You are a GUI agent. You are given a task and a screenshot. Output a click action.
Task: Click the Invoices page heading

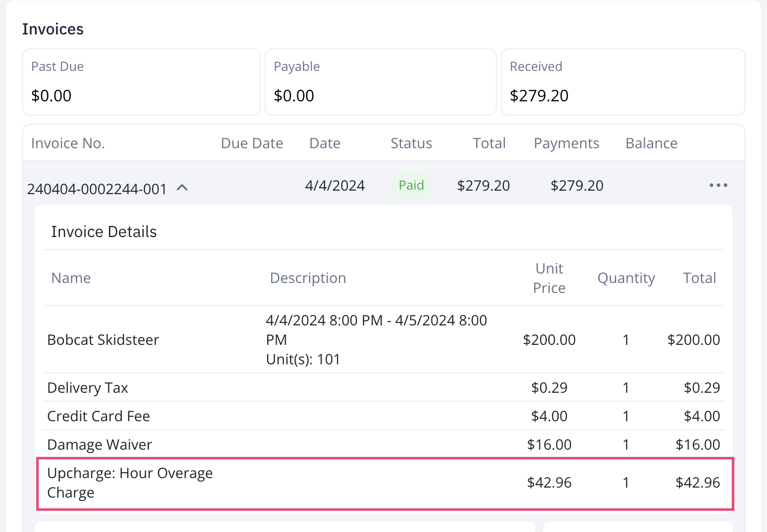52,29
